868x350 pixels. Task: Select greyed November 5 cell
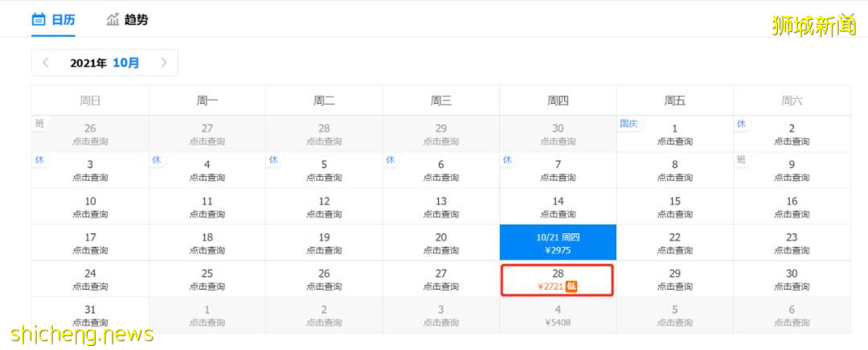coord(675,315)
